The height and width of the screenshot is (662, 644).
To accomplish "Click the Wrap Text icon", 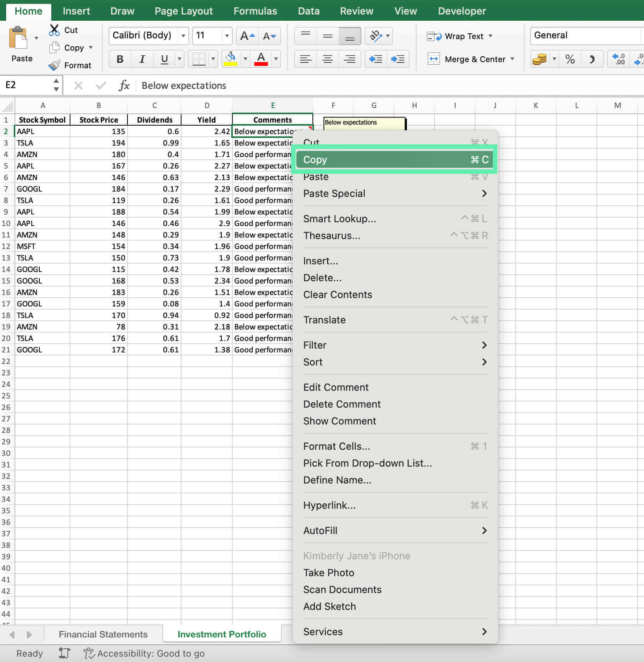I will 434,36.
